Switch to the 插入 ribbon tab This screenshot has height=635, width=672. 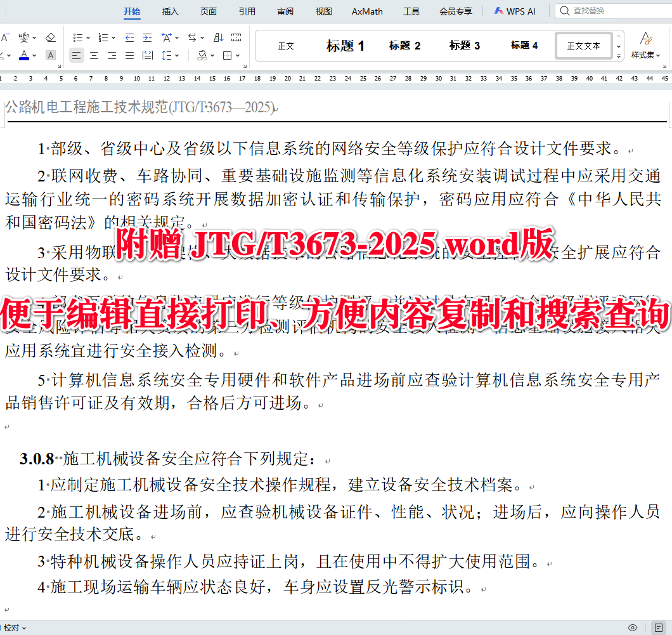(x=170, y=11)
